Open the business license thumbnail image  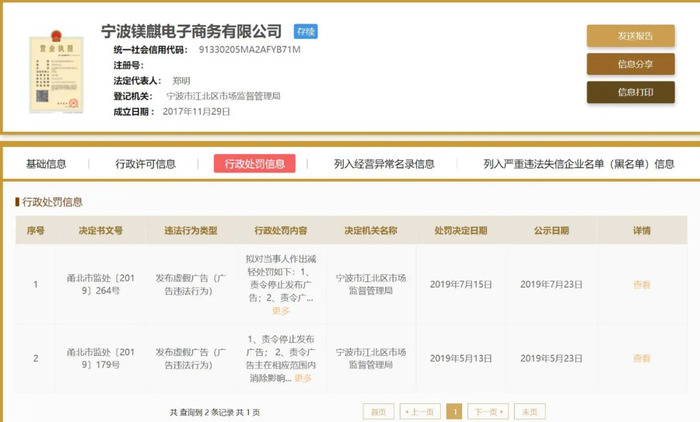click(x=56, y=71)
